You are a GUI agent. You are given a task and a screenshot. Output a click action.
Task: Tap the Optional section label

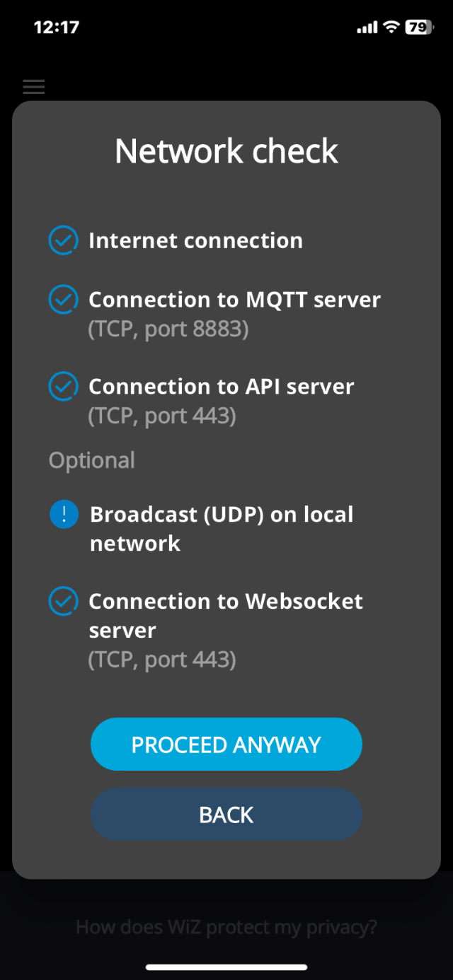click(x=91, y=460)
